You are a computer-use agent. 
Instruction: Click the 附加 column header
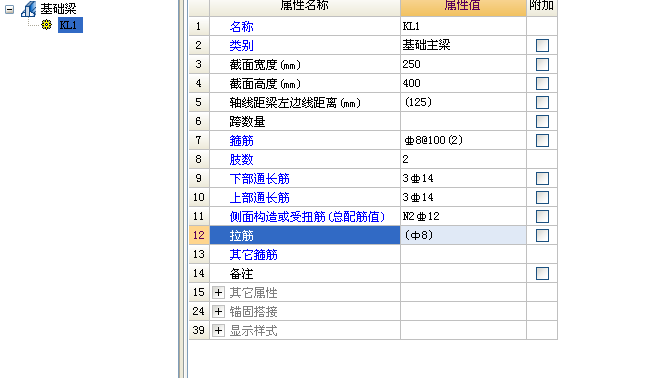(x=542, y=8)
